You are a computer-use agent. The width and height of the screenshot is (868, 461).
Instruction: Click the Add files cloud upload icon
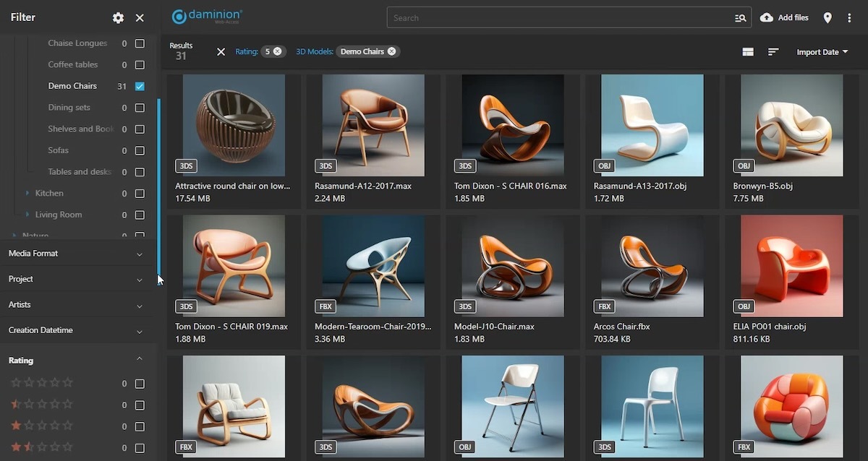pos(767,18)
